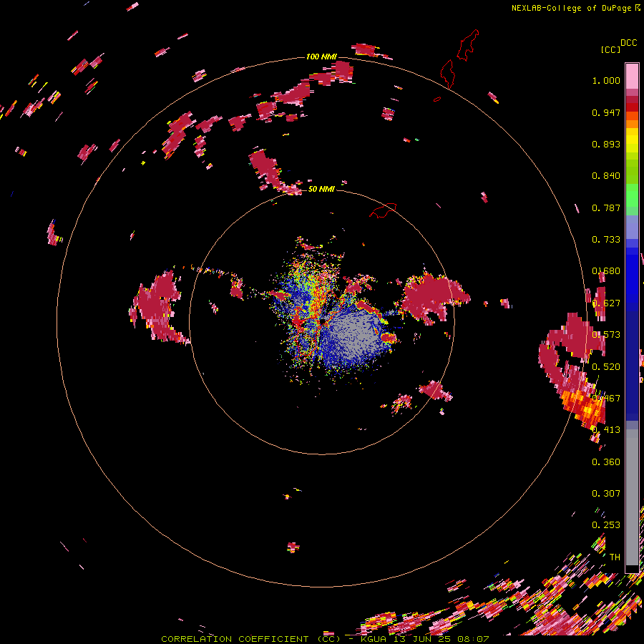
Task: Click the CORRELATION COEFFICIENT (CC) caption text
Action: click(x=250, y=639)
